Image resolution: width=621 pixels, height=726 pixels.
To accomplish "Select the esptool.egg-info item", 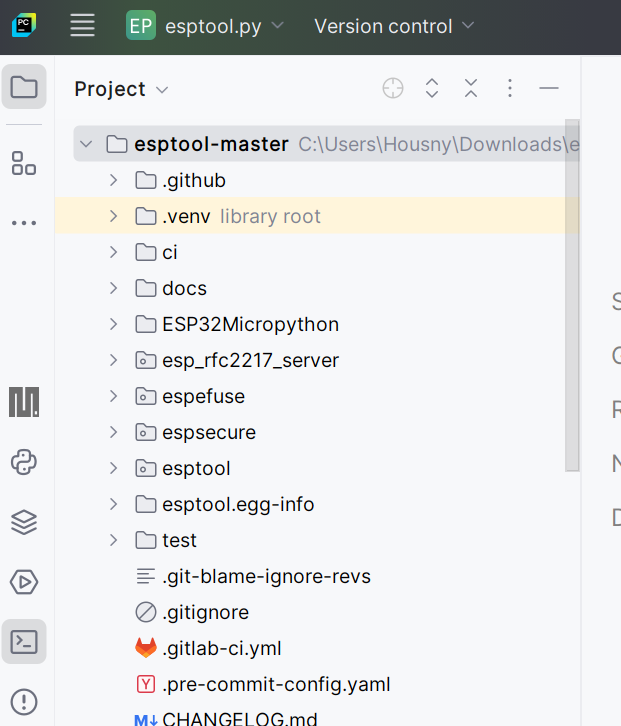I will click(x=238, y=505).
